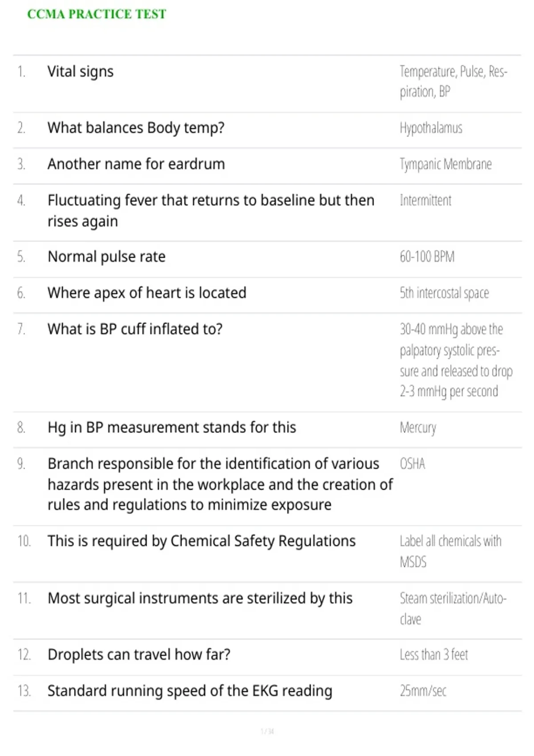Select the 'What balances Body temp?' question
534x756 pixels.
pos(136,128)
